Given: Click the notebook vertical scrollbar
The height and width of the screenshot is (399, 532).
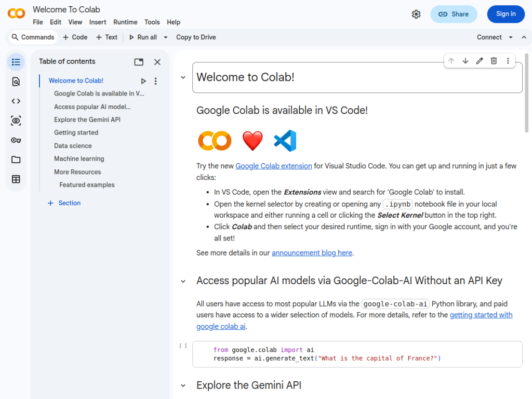Looking at the screenshot, I should coord(527,92).
